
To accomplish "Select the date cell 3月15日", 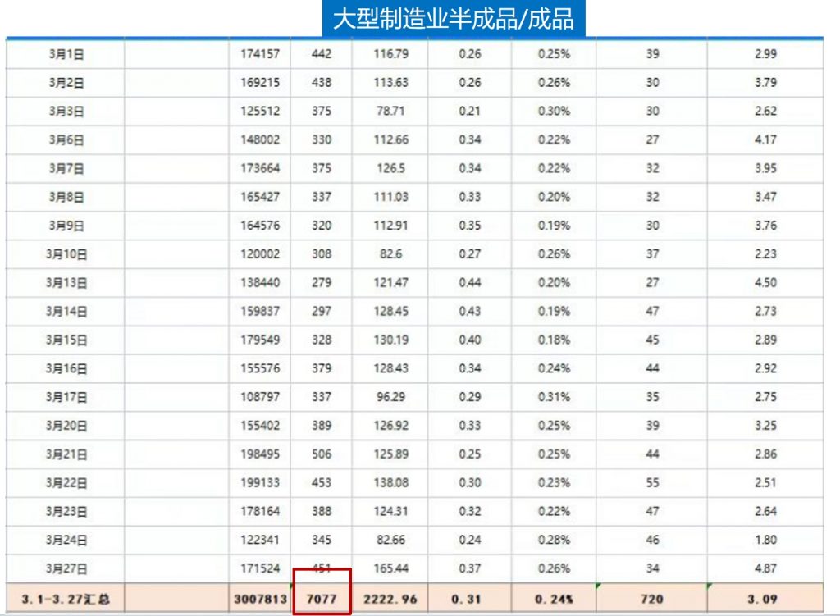I will point(66,340).
